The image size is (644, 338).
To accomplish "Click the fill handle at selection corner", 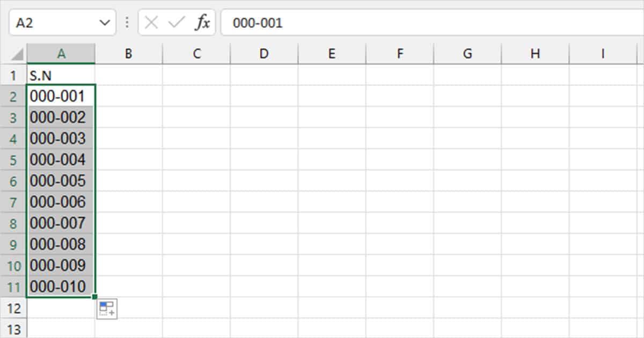I will coord(94,297).
